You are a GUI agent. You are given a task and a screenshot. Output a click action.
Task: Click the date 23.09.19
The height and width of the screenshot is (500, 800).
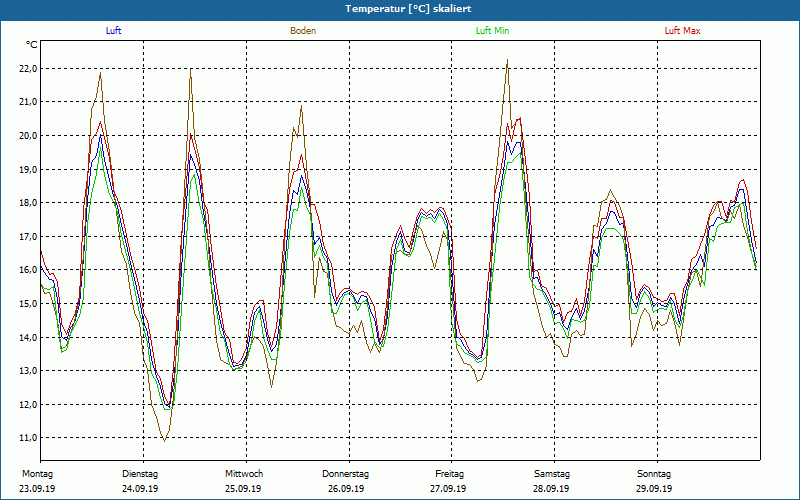38,489
